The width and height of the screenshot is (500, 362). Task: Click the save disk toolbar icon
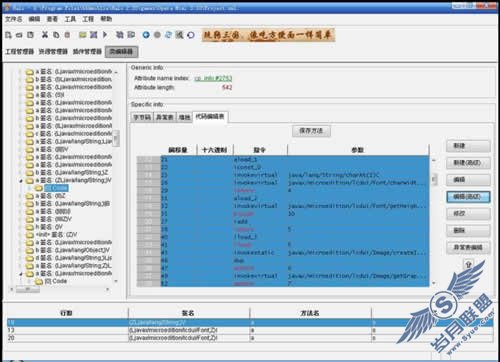tap(30, 35)
